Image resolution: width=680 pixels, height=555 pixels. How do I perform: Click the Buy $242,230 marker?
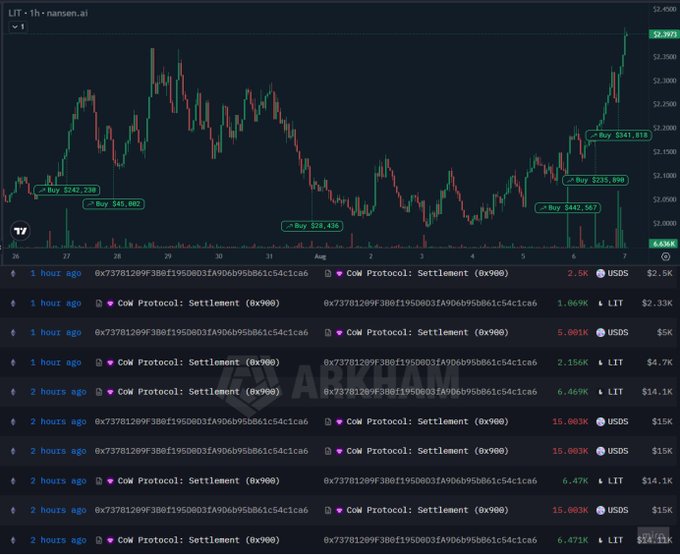click(x=67, y=190)
